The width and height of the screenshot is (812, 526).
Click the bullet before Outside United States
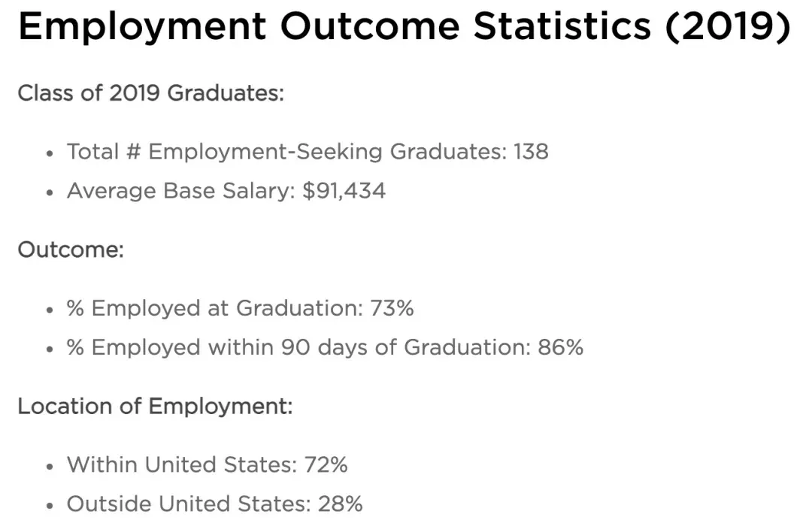[x=50, y=505]
